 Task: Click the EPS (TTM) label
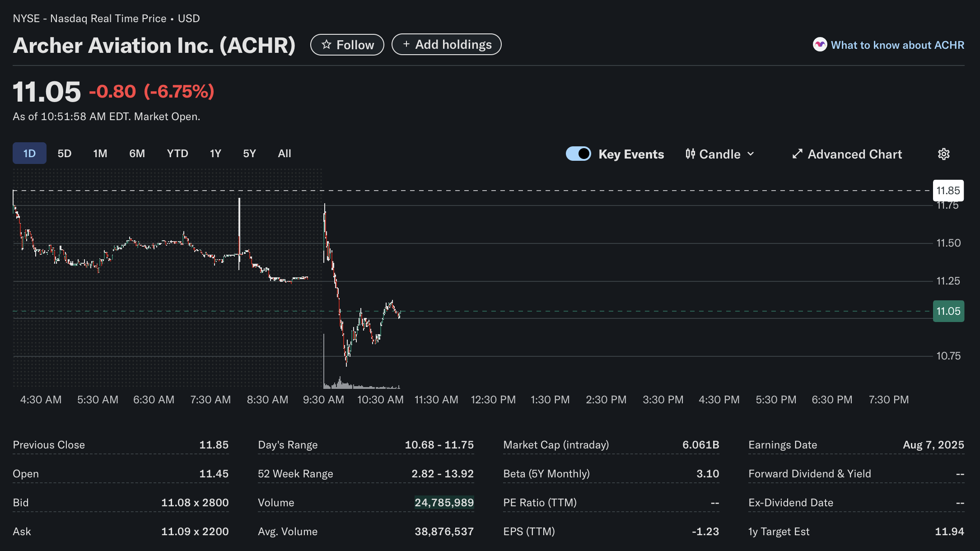(x=529, y=532)
